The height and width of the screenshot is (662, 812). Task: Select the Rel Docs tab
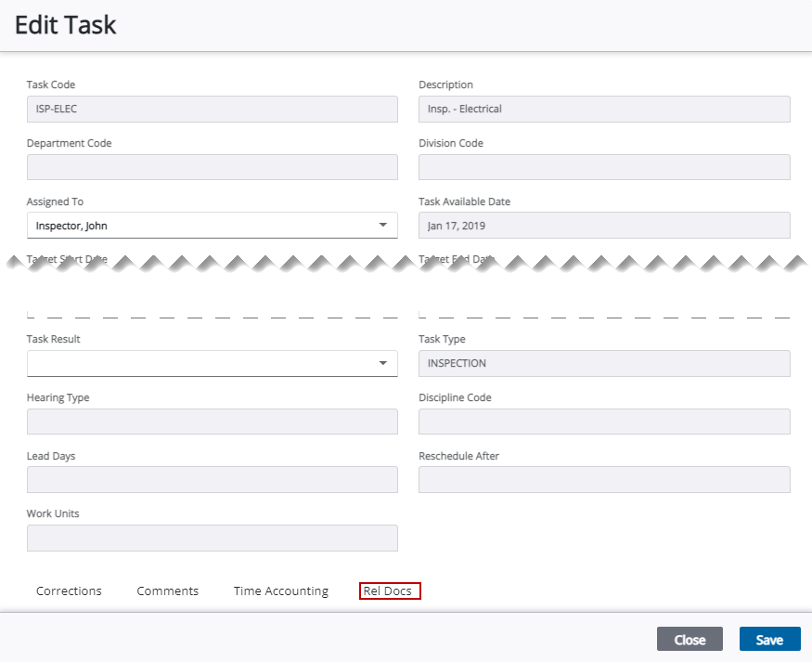[390, 591]
